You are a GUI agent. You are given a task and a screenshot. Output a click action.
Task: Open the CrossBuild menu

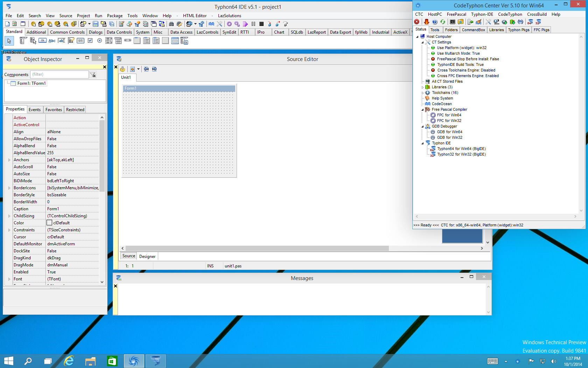537,14
